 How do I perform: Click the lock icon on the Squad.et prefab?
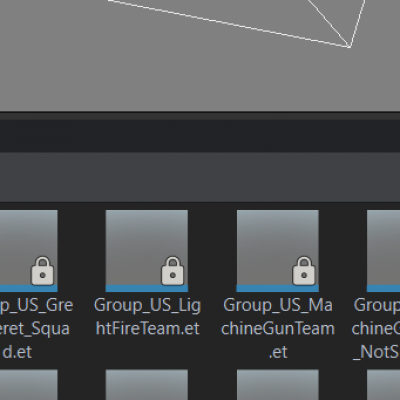click(x=42, y=271)
